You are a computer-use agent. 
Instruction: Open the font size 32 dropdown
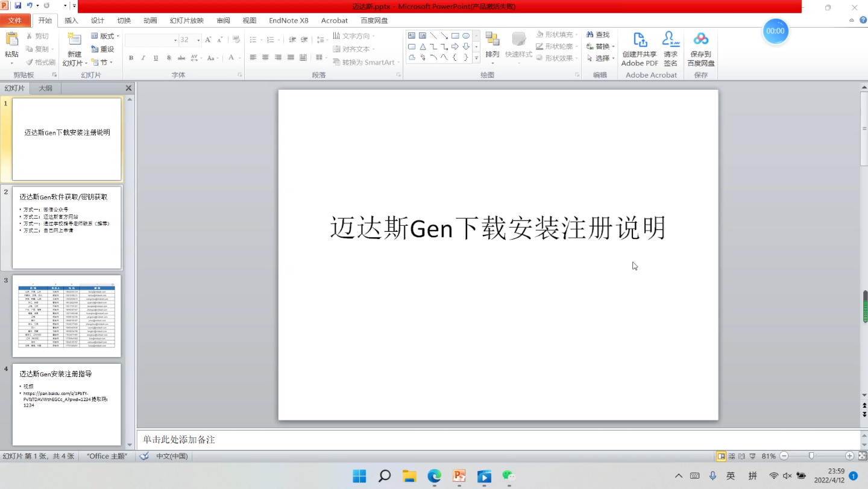pyautogui.click(x=198, y=40)
